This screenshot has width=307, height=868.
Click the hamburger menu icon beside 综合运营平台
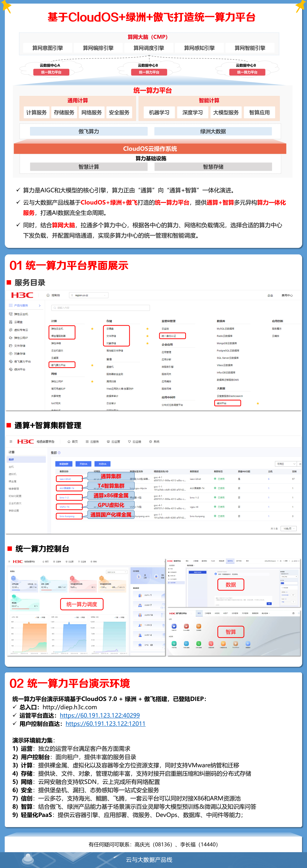pos(11,441)
